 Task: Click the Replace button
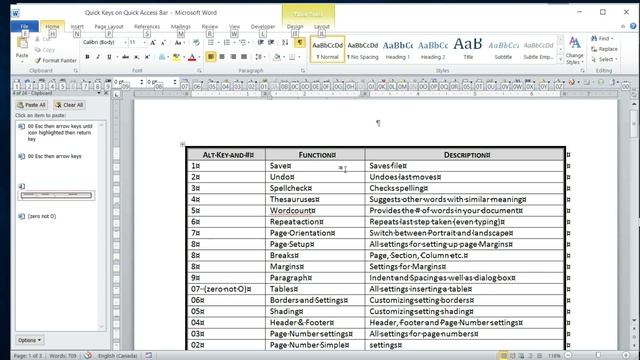point(604,49)
